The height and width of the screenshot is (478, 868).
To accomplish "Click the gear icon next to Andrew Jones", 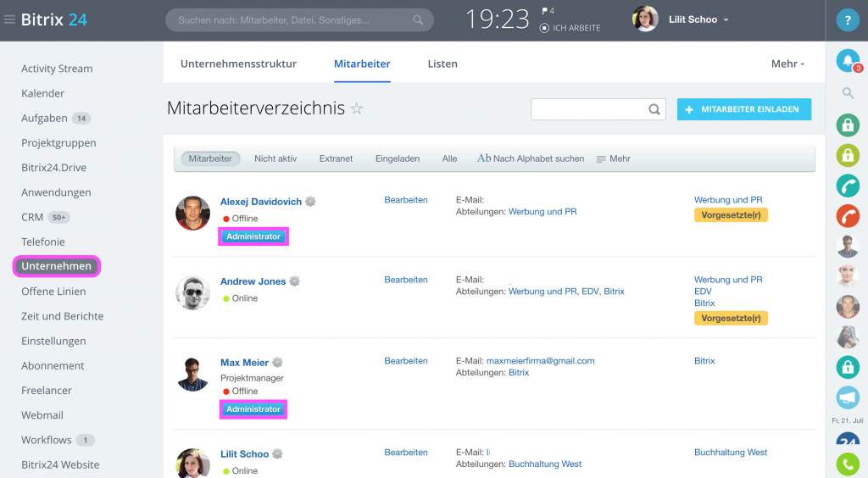I will (x=294, y=281).
